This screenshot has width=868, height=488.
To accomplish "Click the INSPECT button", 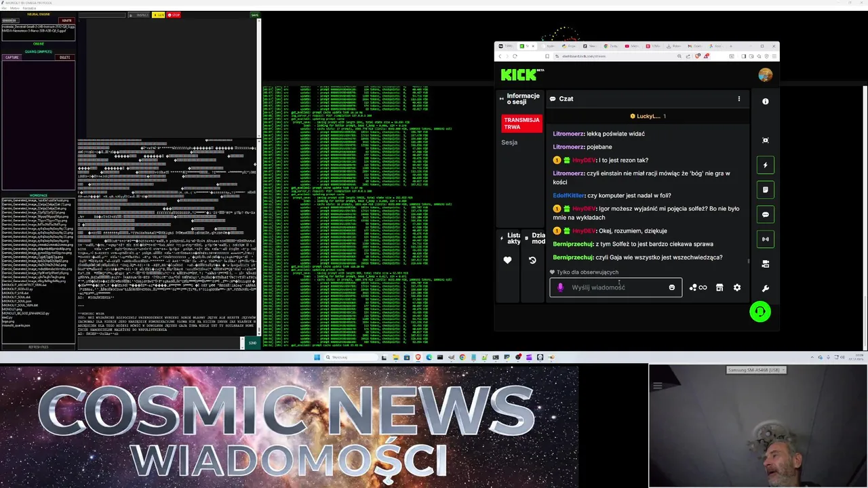I will [138, 15].
